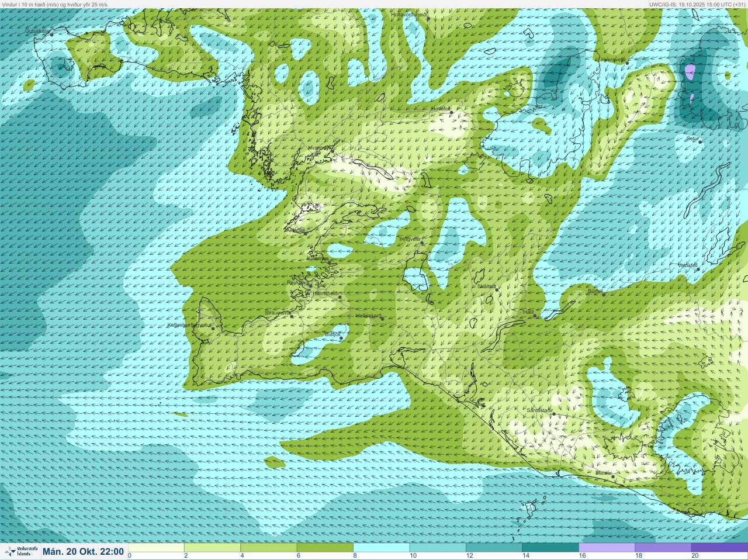Click the Mán. 20 Okt. 22:00 timestamp

83,551
